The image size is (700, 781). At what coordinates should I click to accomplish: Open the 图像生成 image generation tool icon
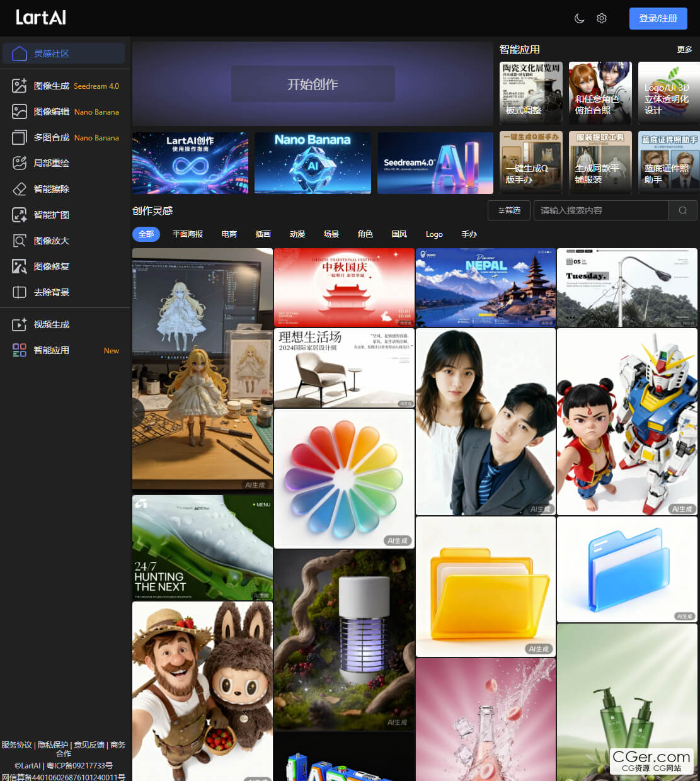click(x=20, y=86)
